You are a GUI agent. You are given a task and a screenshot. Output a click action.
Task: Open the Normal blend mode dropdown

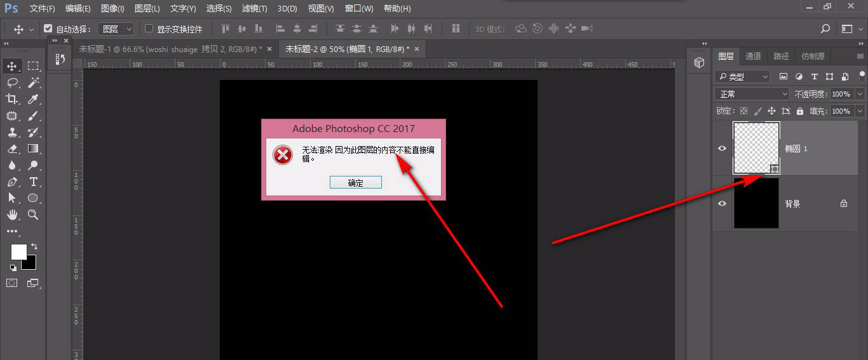point(752,93)
